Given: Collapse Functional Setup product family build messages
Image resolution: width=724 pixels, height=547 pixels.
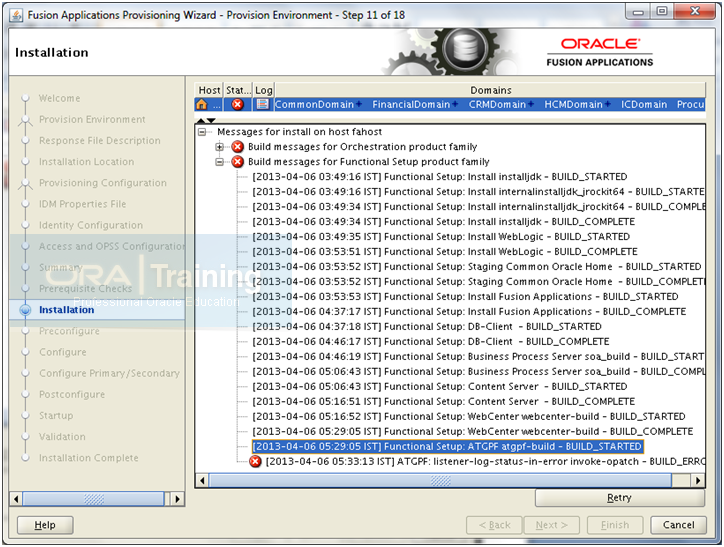Looking at the screenshot, I should pyautogui.click(x=219, y=162).
